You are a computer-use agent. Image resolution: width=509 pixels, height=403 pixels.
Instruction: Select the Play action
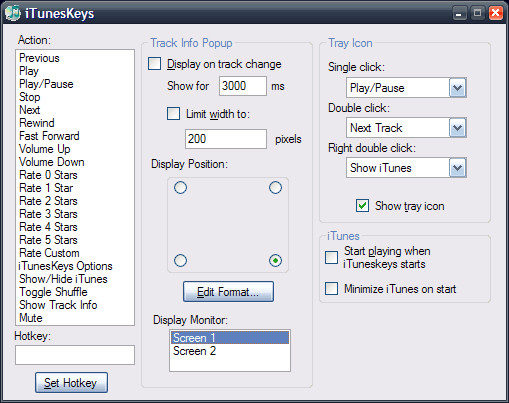pyautogui.click(x=75, y=71)
